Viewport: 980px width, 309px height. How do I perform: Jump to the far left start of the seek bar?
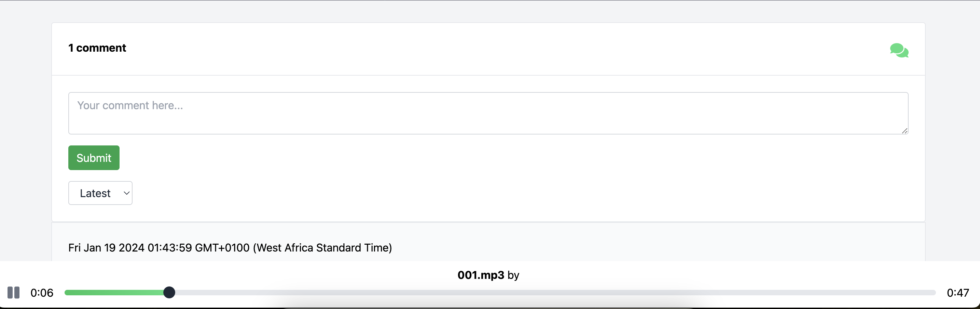point(67,293)
